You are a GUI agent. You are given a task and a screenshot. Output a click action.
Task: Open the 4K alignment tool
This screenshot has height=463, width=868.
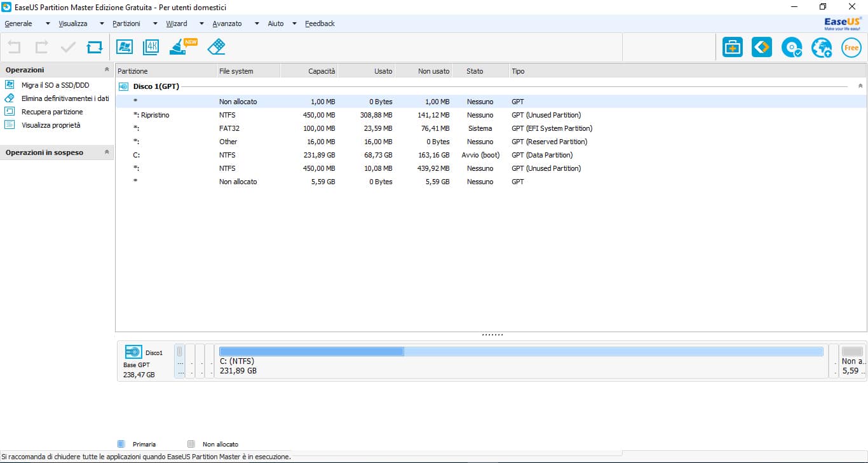151,46
